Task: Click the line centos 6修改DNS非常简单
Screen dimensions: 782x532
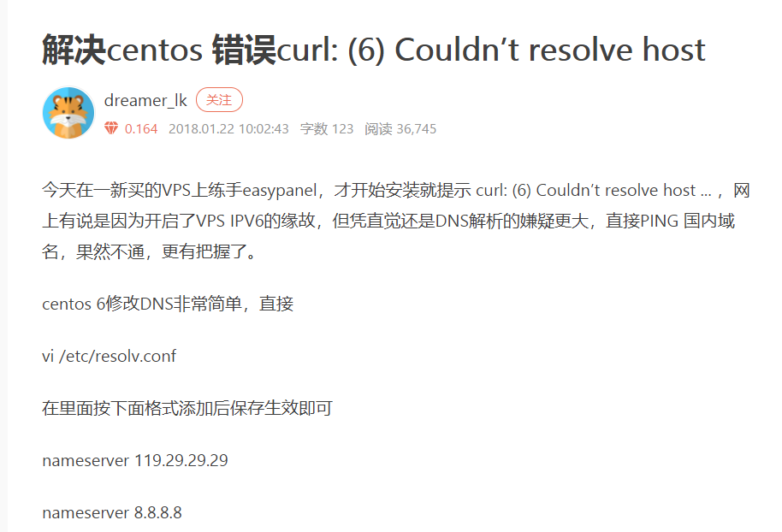Action: (168, 304)
